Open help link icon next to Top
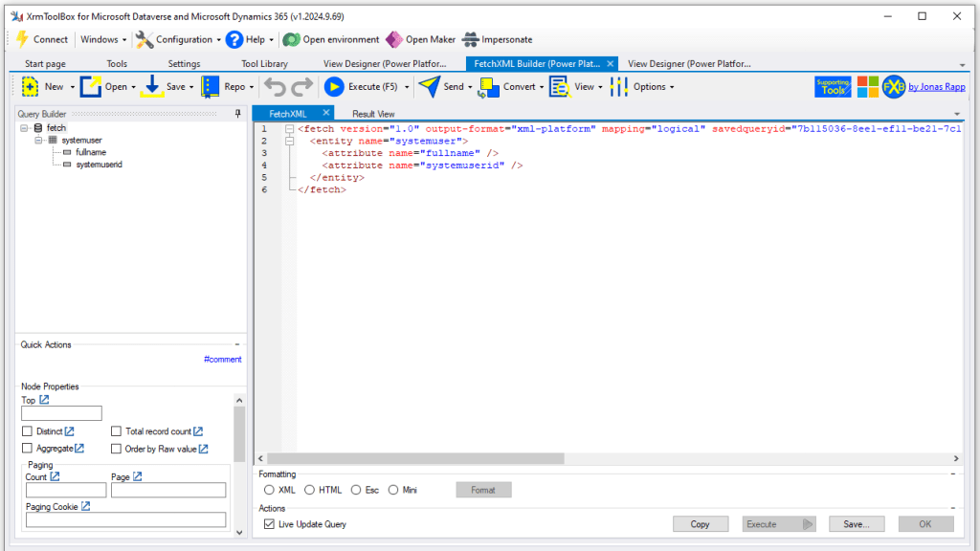 [x=44, y=400]
